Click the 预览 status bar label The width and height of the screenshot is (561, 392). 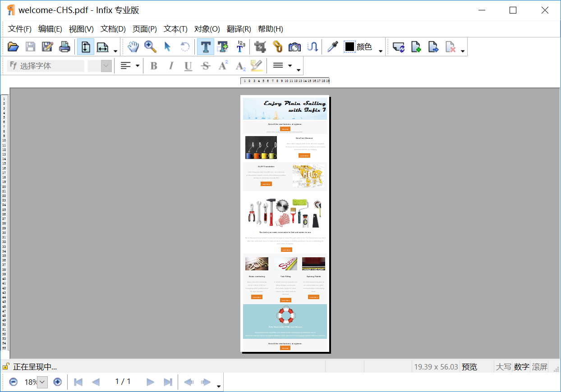pos(469,367)
